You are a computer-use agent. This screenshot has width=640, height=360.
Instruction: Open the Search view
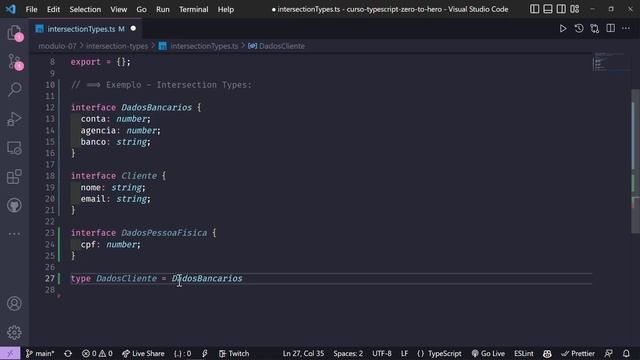(x=14, y=89)
